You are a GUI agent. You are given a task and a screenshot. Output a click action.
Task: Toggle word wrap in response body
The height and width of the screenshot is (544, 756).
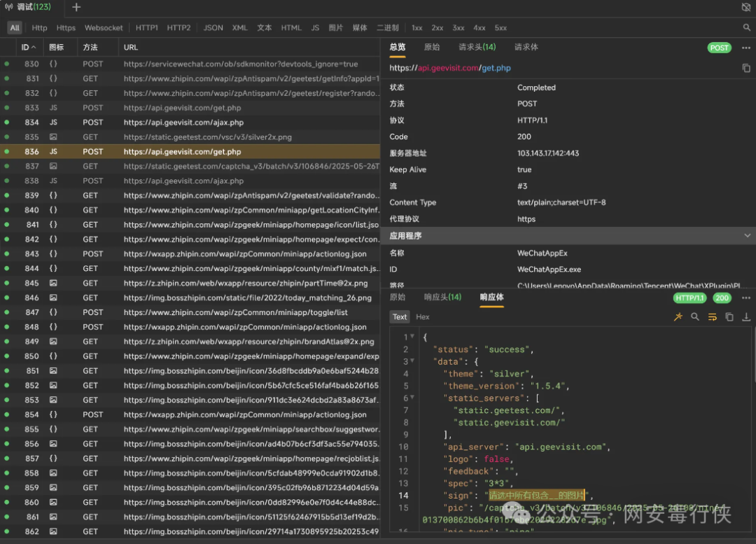coord(712,317)
